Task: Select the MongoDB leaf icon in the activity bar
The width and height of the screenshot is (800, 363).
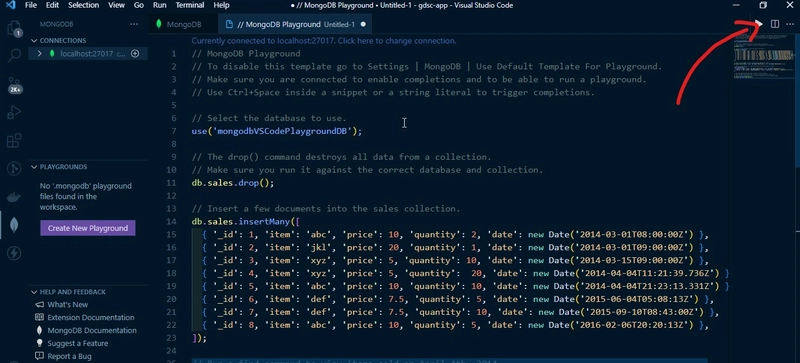Action: 14,225
